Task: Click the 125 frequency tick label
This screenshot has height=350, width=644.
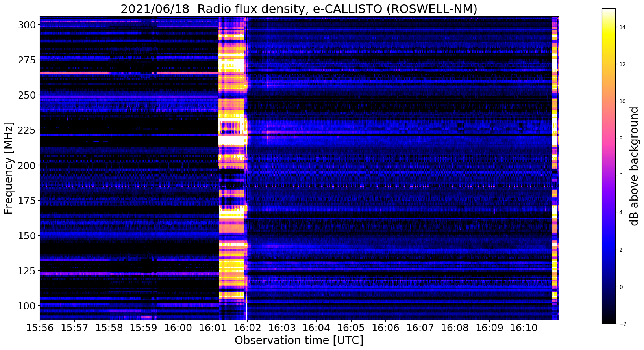Action: click(x=27, y=271)
